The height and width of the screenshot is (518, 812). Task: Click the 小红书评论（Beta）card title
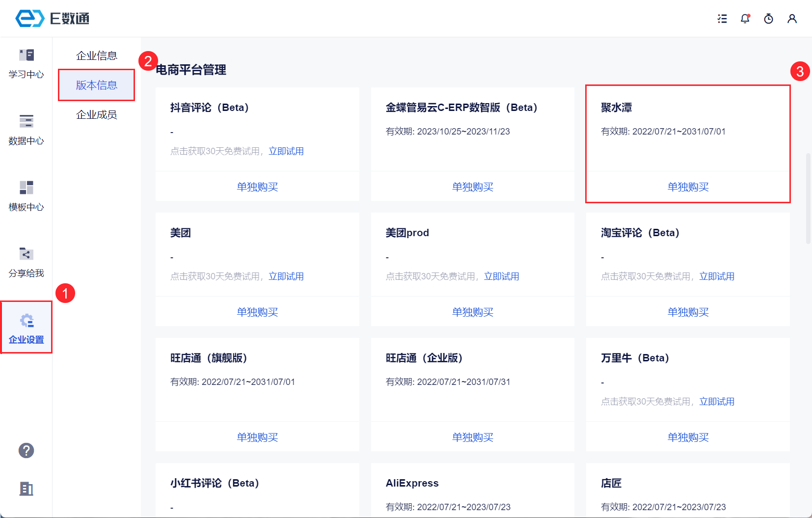(215, 483)
